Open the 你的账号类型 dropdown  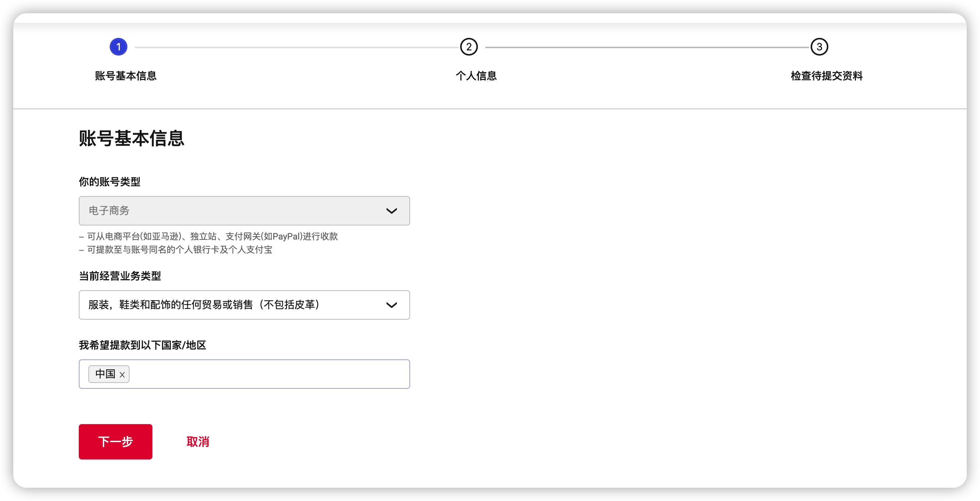(244, 211)
